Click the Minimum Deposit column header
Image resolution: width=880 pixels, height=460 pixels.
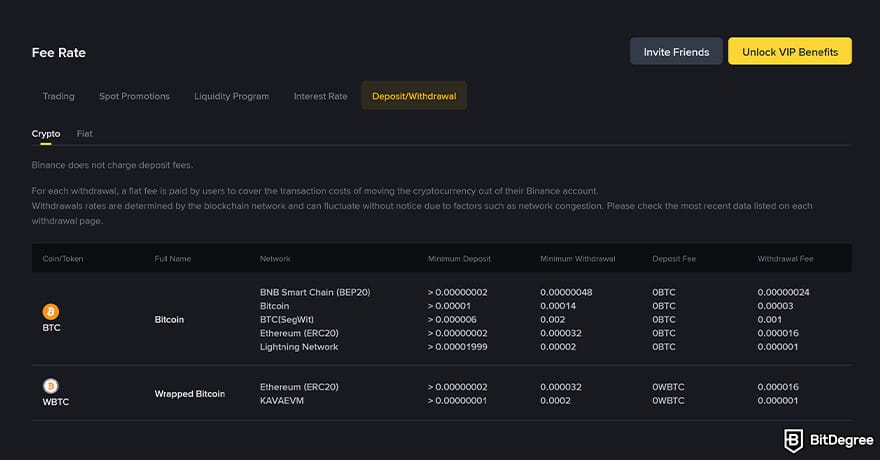click(459, 259)
